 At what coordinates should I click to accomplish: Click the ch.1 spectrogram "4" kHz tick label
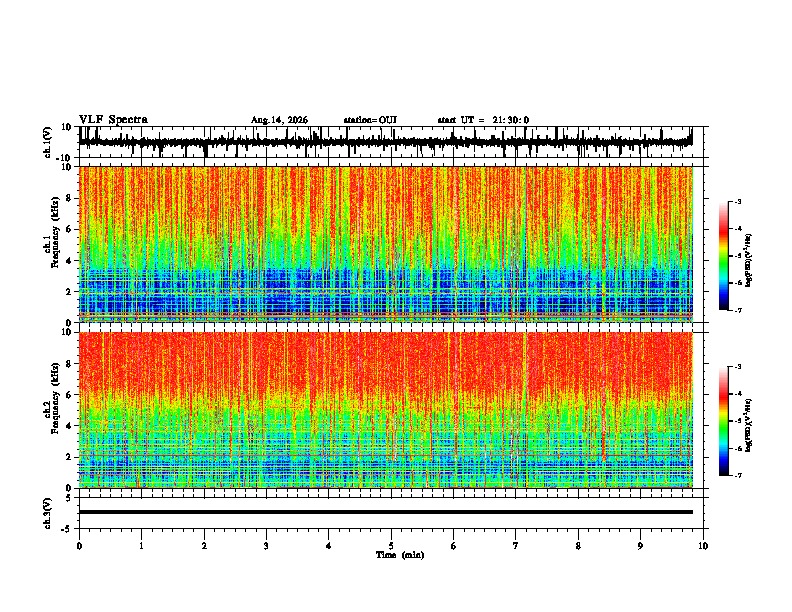pos(69,261)
